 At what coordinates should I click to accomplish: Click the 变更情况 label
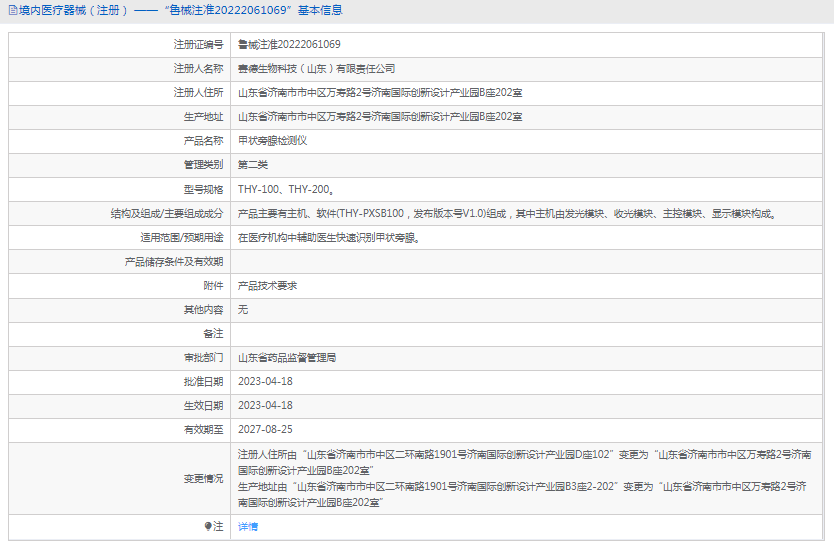click(x=204, y=478)
